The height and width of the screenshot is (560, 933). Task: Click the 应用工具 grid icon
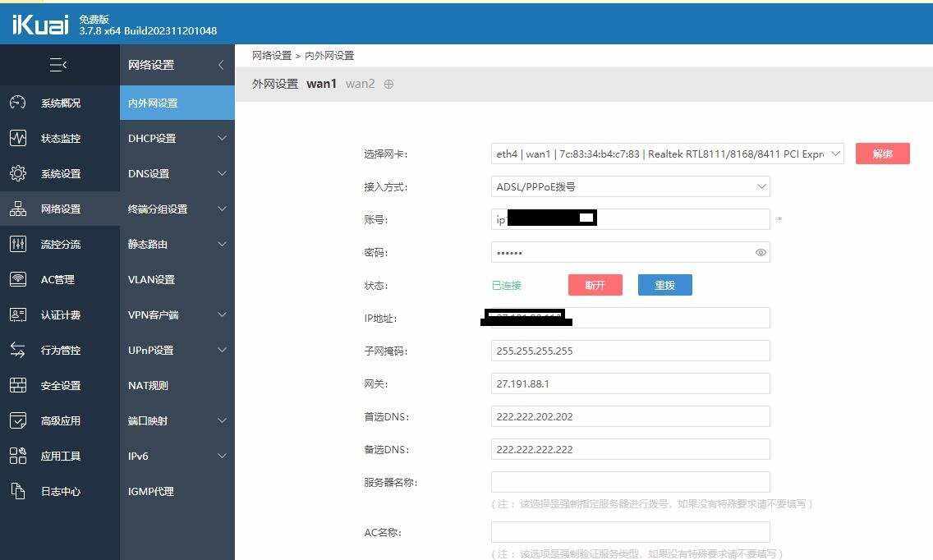point(18,456)
